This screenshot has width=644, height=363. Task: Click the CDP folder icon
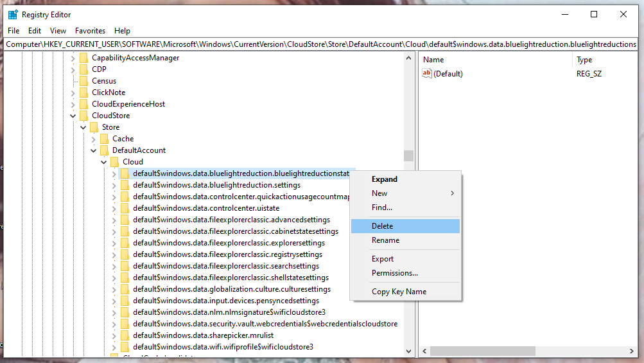coord(83,69)
